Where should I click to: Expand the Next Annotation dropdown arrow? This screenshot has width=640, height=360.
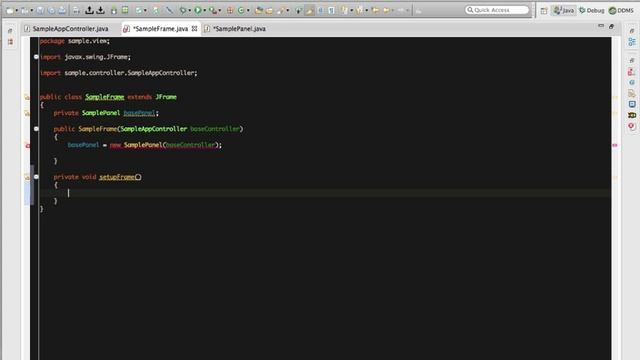point(351,11)
